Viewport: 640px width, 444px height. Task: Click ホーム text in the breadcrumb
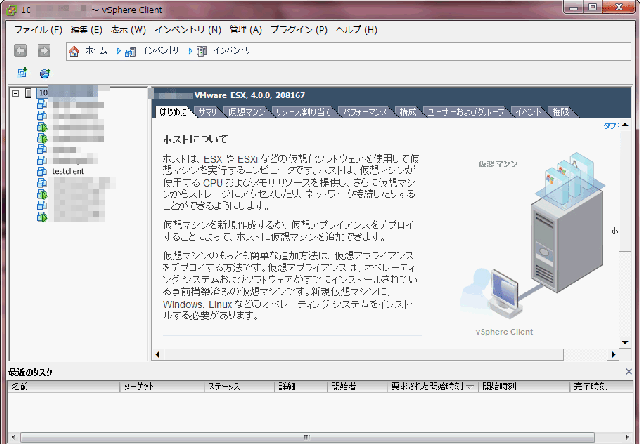click(x=97, y=51)
